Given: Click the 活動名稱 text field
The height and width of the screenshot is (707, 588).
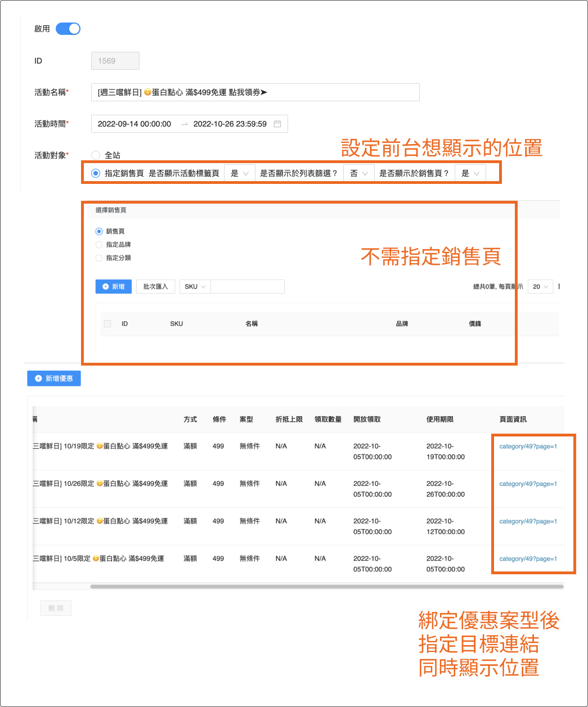Looking at the screenshot, I should point(255,92).
